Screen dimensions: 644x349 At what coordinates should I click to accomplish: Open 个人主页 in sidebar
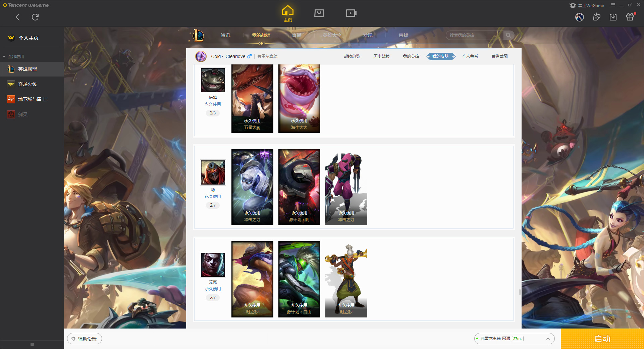pos(29,38)
